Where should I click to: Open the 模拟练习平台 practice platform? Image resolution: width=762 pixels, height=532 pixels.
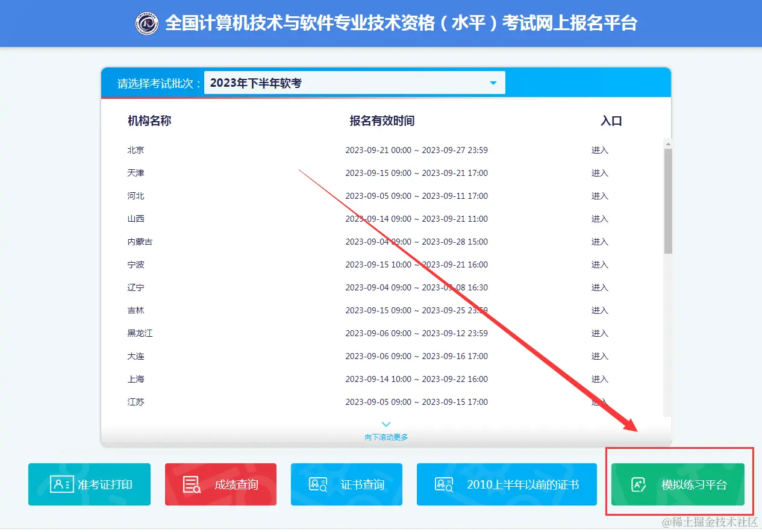point(678,484)
